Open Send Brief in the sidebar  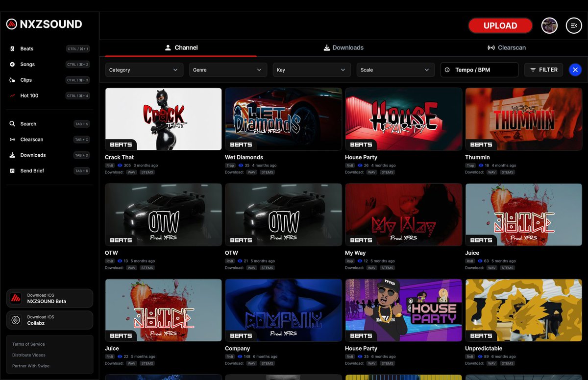point(49,171)
